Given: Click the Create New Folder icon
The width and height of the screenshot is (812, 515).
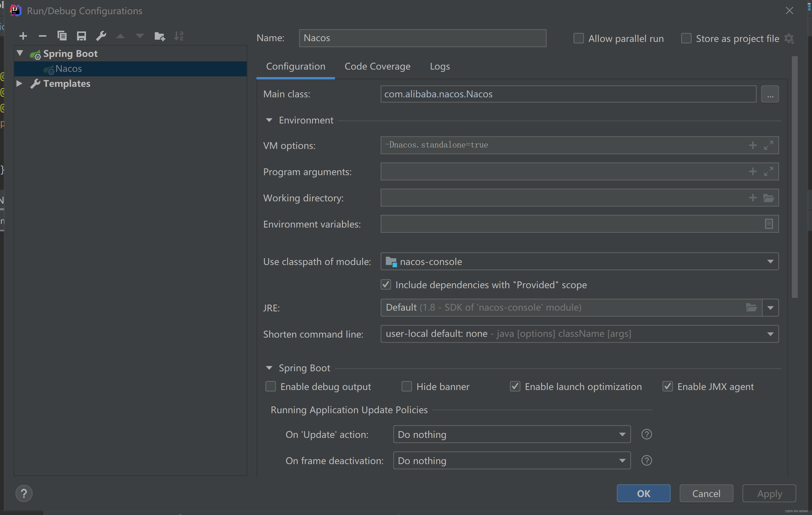Looking at the screenshot, I should click(x=160, y=36).
